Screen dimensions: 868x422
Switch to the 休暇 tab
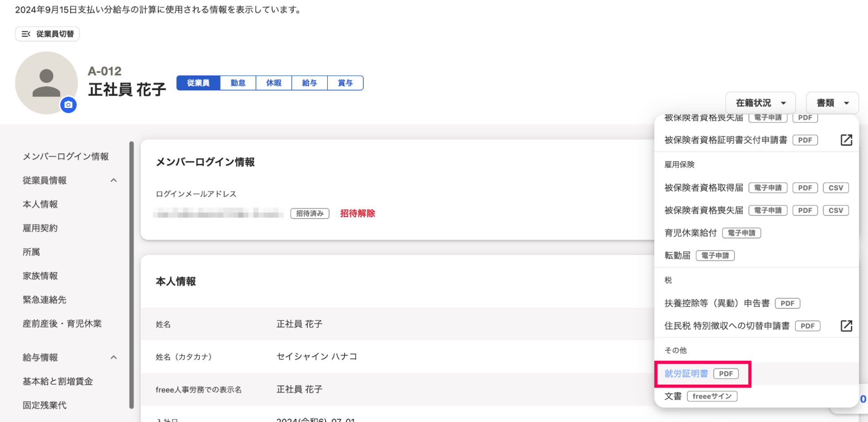(x=274, y=83)
